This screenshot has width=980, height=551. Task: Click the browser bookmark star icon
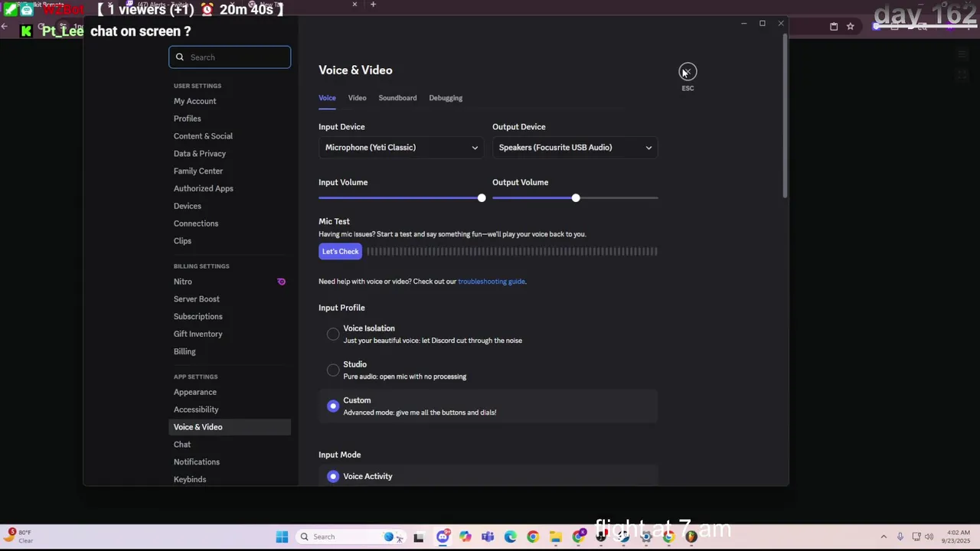coord(850,26)
